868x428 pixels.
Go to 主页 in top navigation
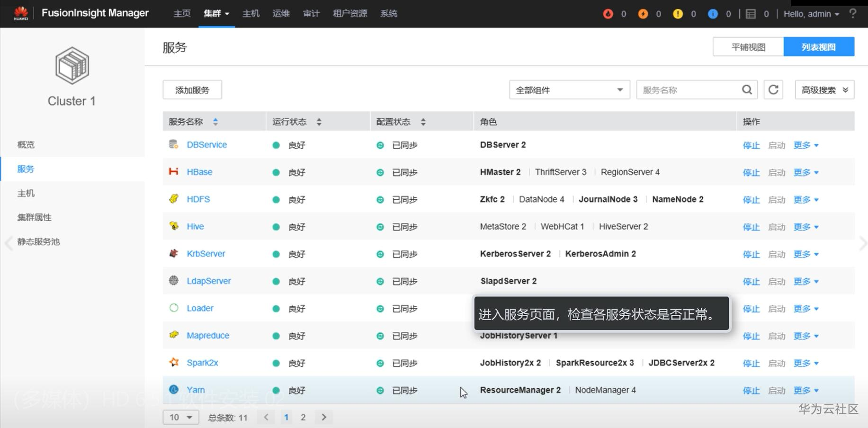click(x=182, y=14)
